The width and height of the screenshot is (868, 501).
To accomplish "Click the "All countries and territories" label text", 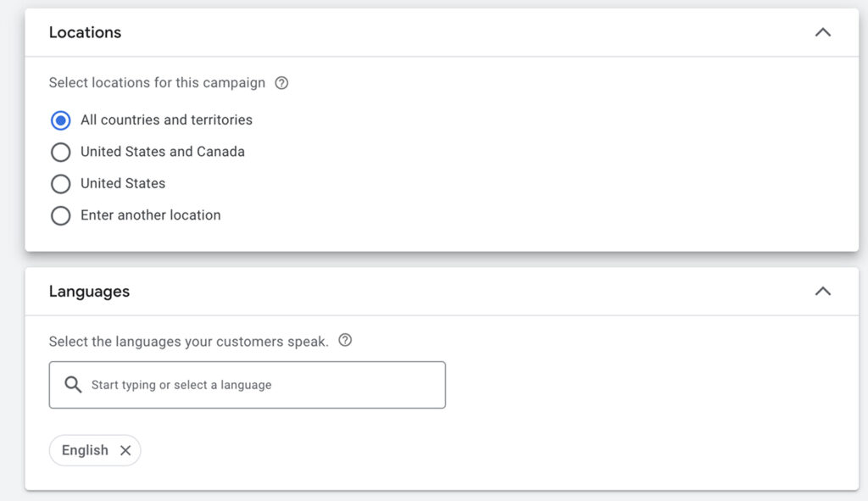I will tap(166, 120).
